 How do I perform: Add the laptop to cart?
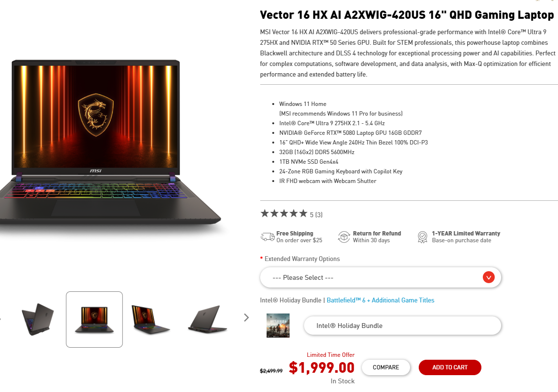pyautogui.click(x=450, y=367)
